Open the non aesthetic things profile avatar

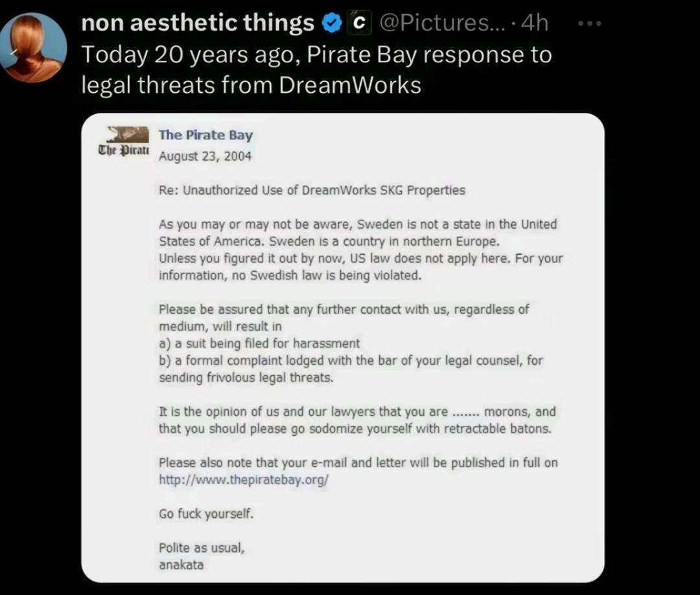[34, 47]
